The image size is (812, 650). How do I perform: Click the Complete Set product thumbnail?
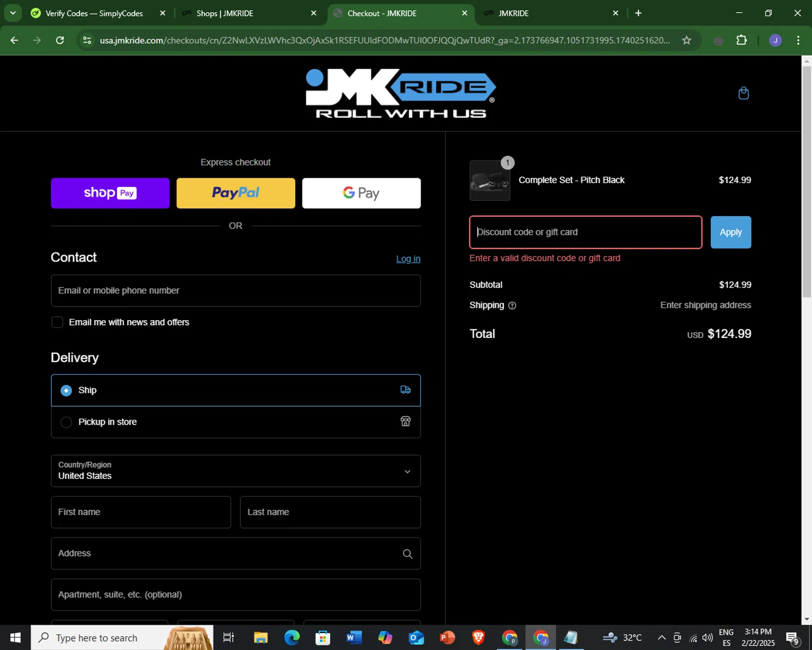(x=490, y=181)
